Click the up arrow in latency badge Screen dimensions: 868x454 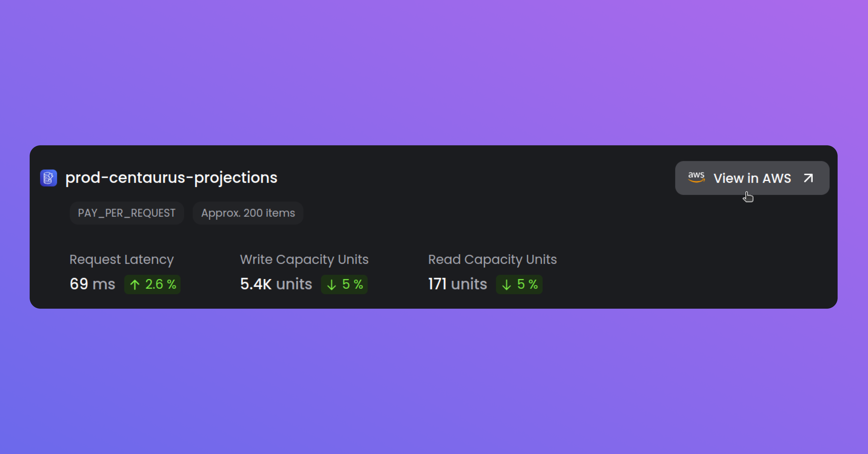[x=135, y=285]
